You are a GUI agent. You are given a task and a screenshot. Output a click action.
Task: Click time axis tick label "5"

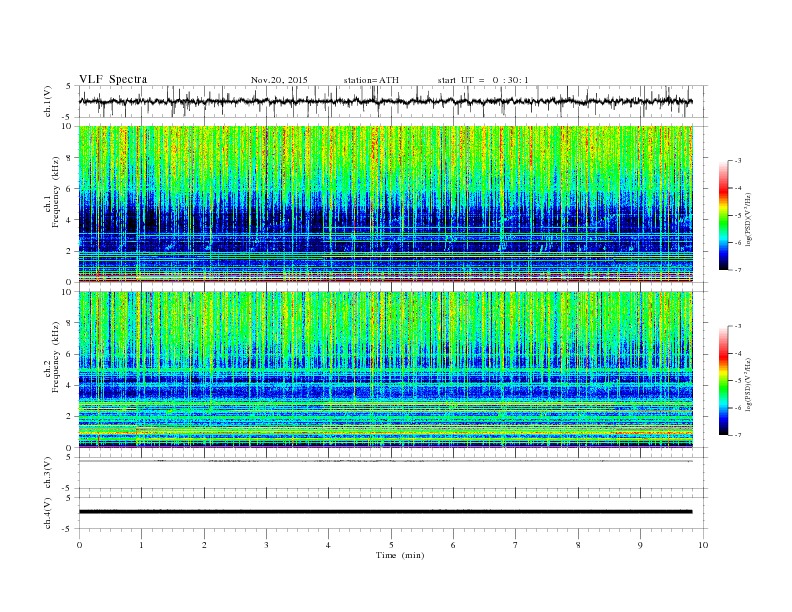click(391, 545)
